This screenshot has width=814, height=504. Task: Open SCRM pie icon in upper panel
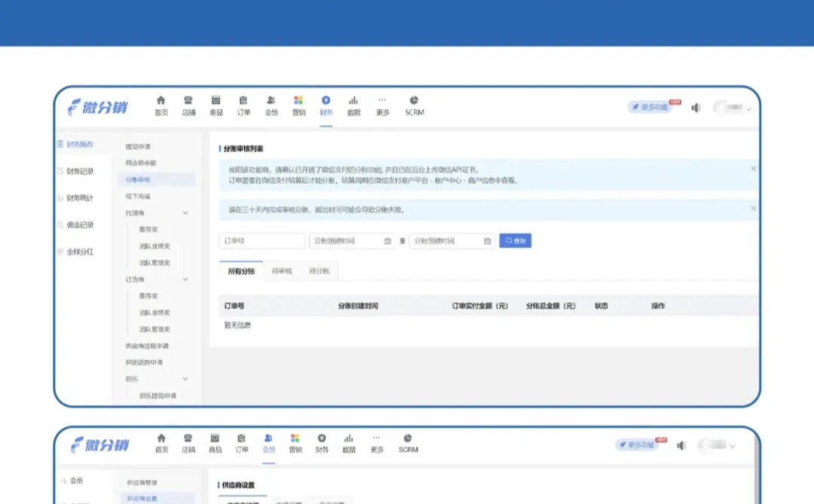414,100
